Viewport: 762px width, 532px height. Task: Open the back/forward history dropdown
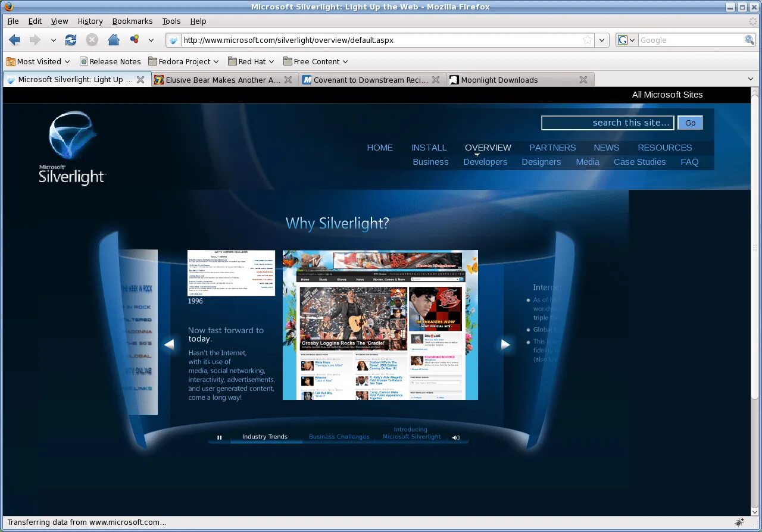[53, 40]
